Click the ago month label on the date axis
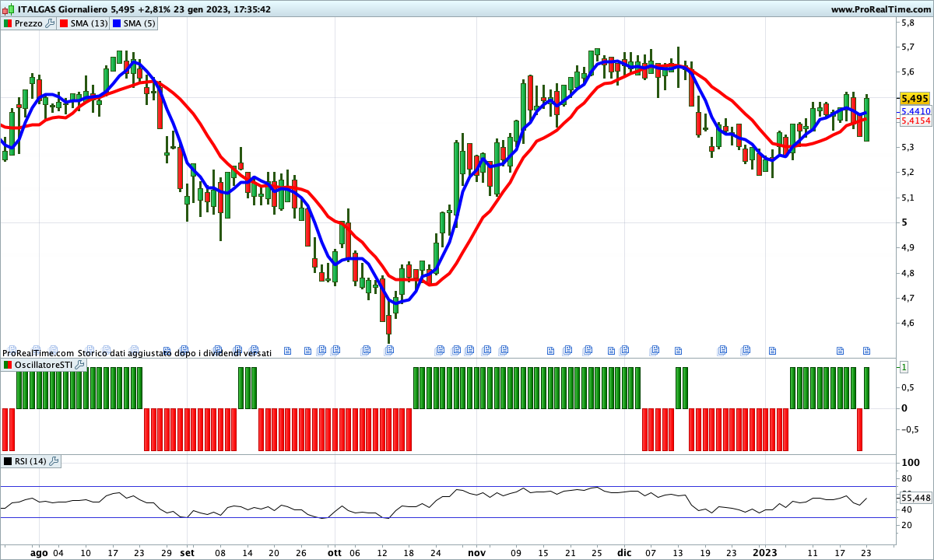The width and height of the screenshot is (934, 560). [x=39, y=553]
